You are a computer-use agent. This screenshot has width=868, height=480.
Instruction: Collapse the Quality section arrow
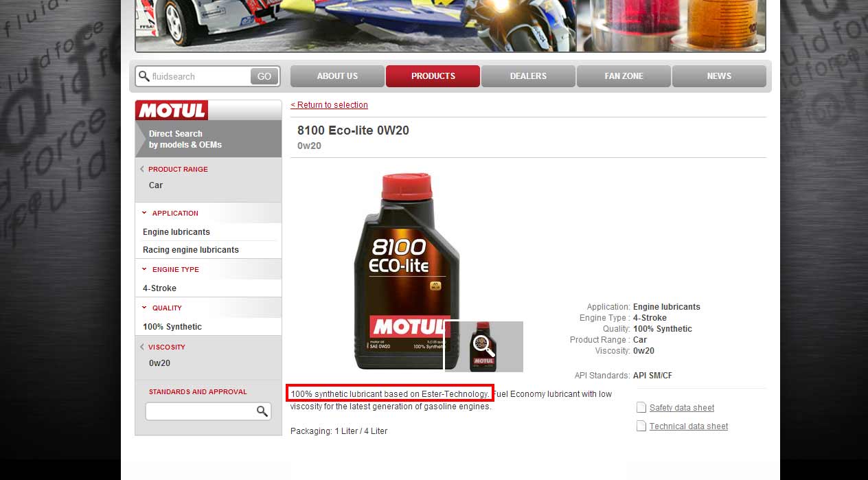tap(144, 308)
